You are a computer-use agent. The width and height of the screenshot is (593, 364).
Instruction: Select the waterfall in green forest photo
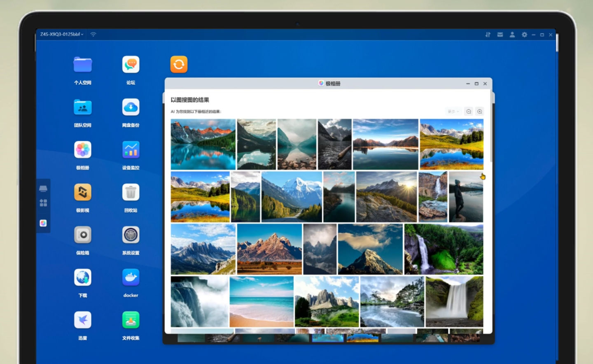click(444, 249)
